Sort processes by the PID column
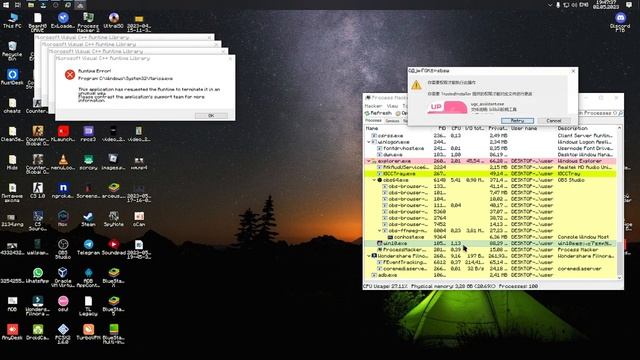This screenshot has height=360, width=640. 441,128
